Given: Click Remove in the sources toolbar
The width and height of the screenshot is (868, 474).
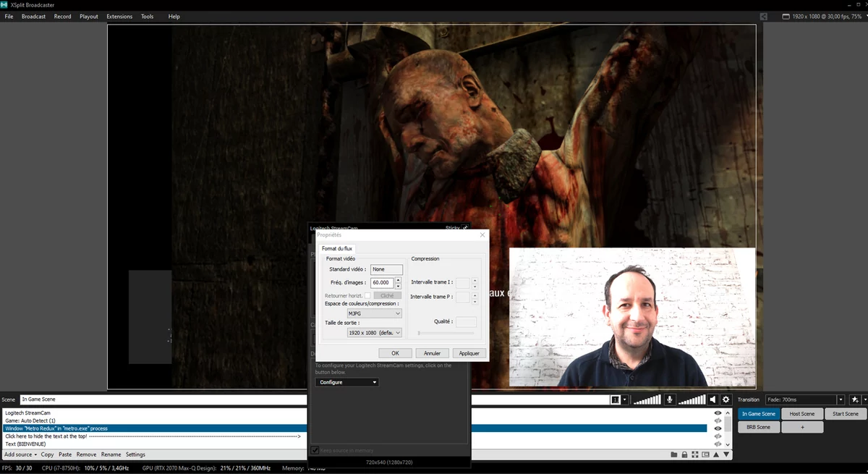Looking at the screenshot, I should 86,454.
